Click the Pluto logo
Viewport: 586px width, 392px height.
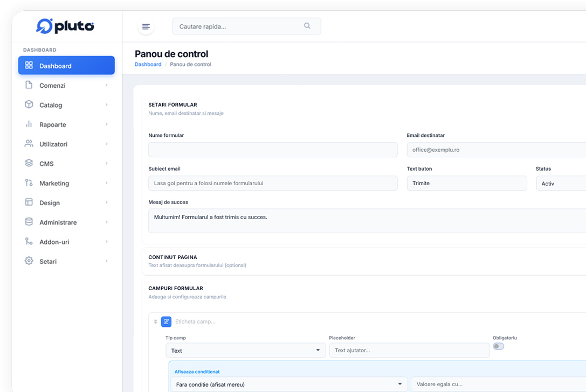(65, 26)
